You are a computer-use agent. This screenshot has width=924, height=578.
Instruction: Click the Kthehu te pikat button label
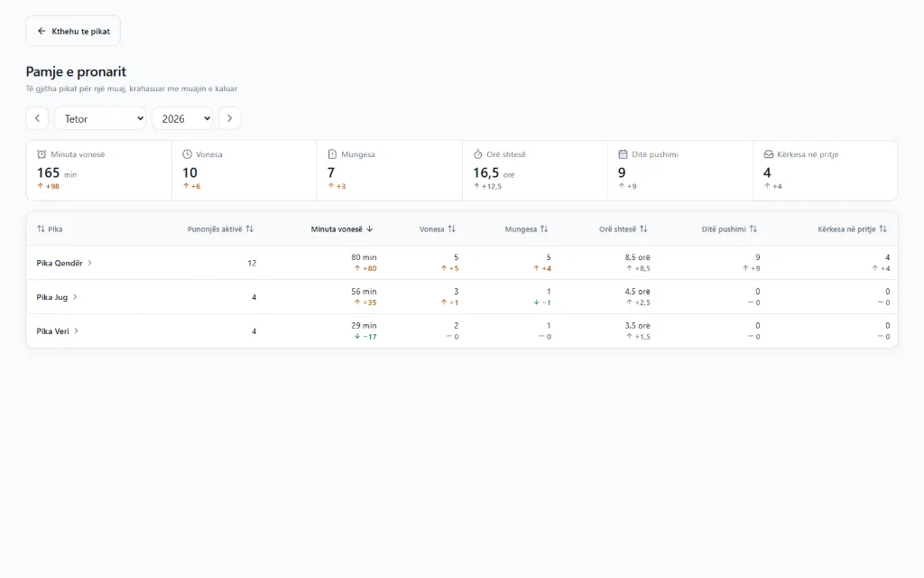pyautogui.click(x=80, y=32)
